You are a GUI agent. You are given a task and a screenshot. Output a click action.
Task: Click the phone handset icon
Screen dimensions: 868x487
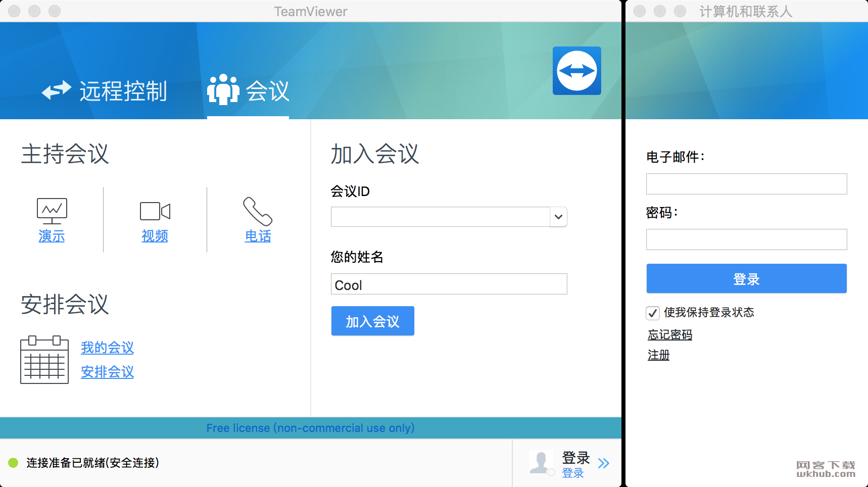coord(258,211)
